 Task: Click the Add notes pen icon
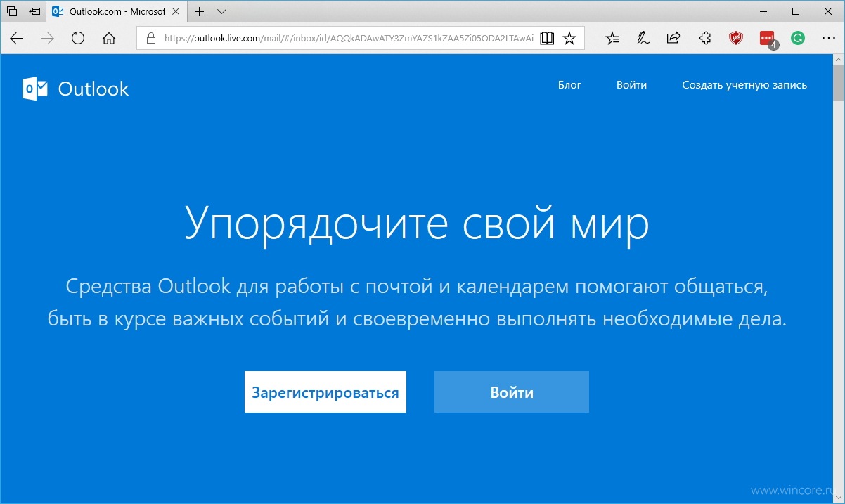[643, 39]
